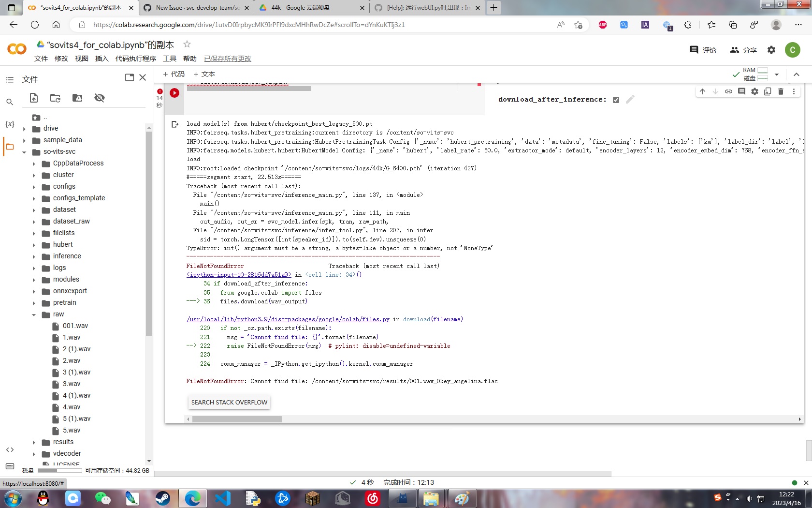Screen dimensions: 812x508
Task: Refresh the file browser
Action: point(55,98)
